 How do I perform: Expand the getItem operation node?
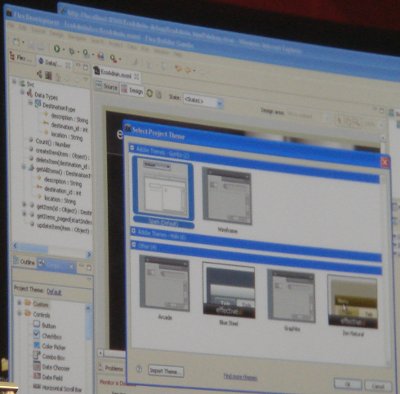click(x=24, y=204)
